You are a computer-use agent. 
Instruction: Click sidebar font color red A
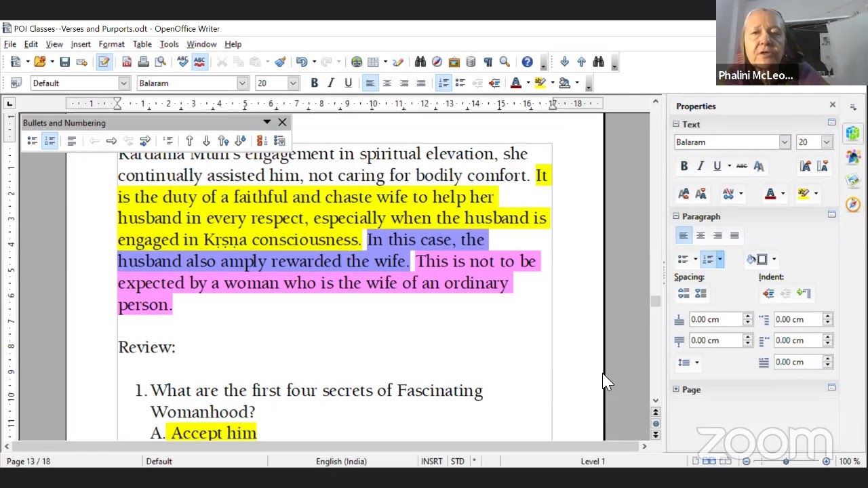(770, 194)
